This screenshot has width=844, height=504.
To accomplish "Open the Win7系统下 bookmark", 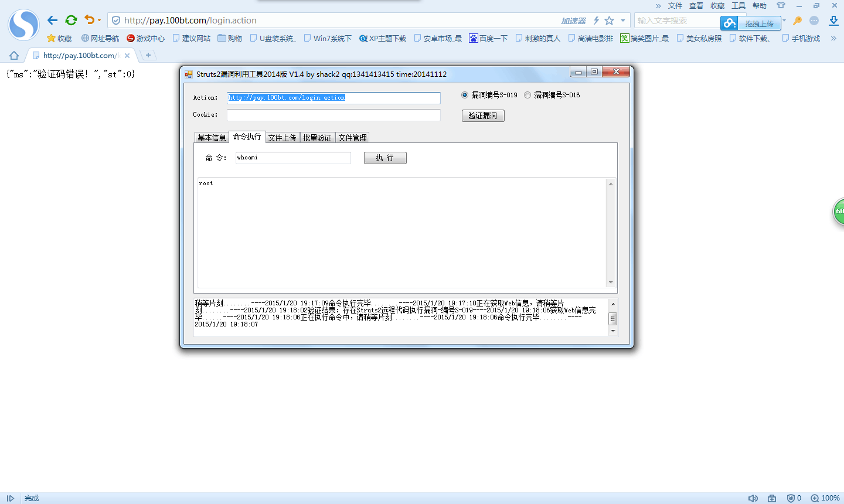I will 328,38.
